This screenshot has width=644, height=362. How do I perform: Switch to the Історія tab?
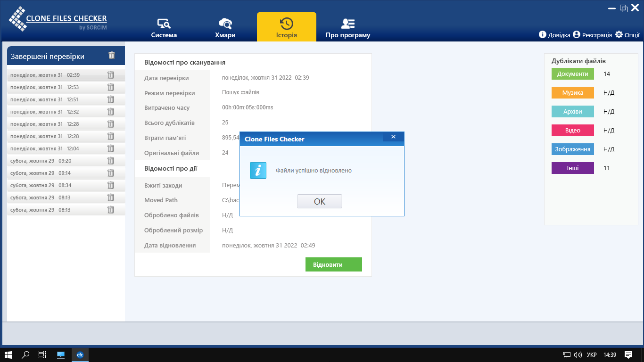287,27
